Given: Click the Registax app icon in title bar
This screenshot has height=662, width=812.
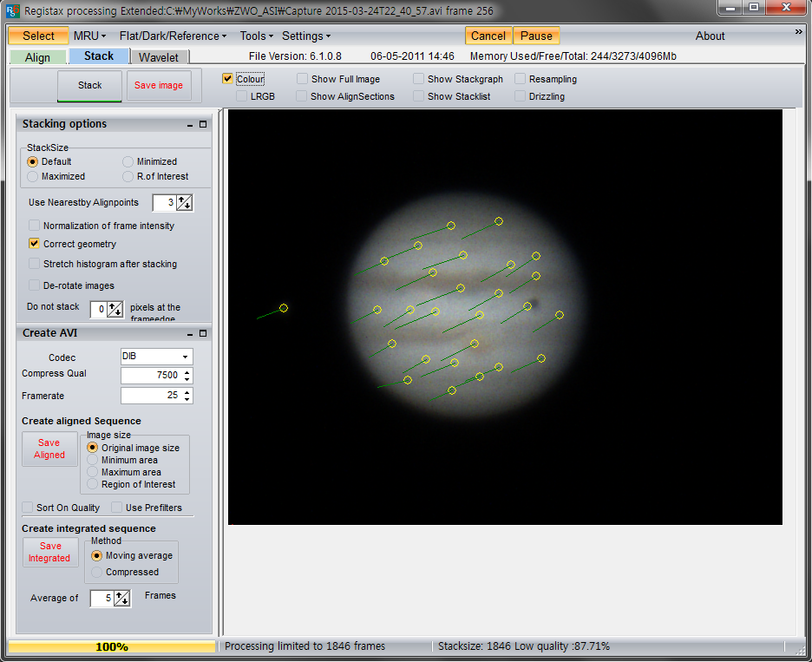Looking at the screenshot, I should pos(12,11).
